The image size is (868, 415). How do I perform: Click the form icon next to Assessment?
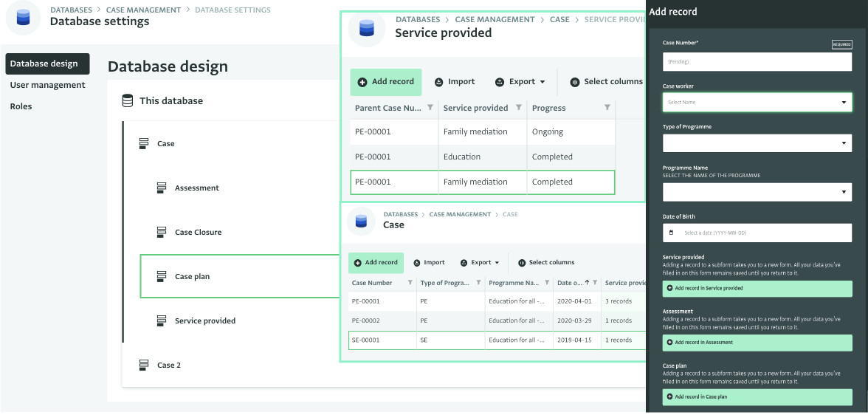coord(162,188)
